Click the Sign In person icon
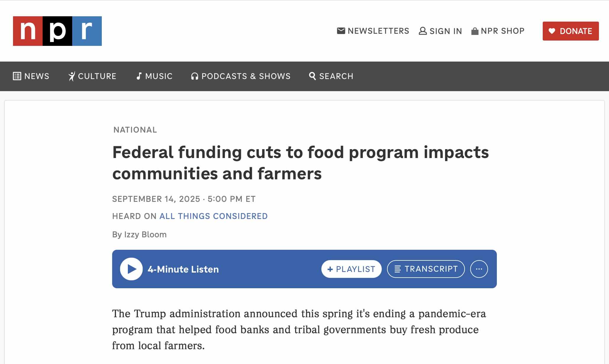 click(423, 31)
